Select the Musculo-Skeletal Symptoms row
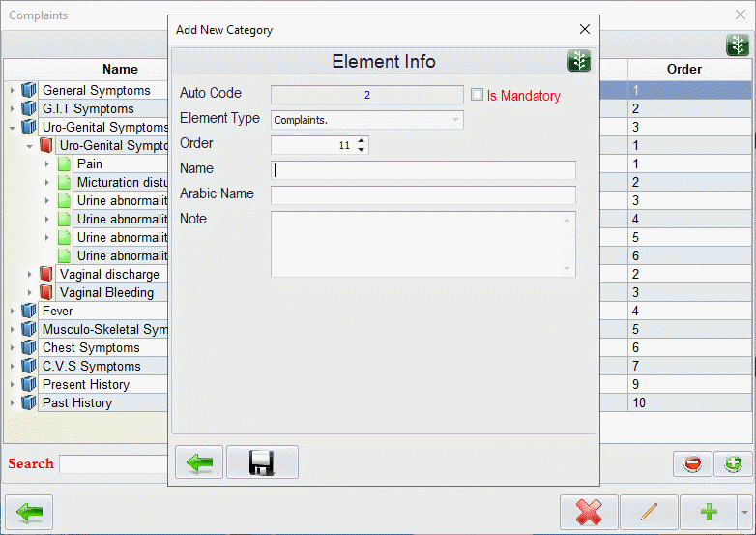756x535 pixels. [x=105, y=329]
